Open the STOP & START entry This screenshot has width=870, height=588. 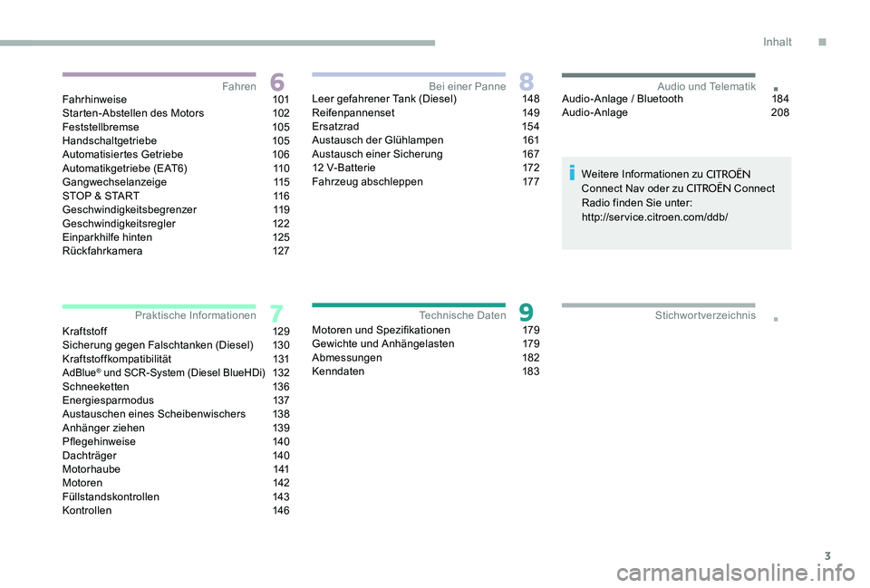pos(176,196)
